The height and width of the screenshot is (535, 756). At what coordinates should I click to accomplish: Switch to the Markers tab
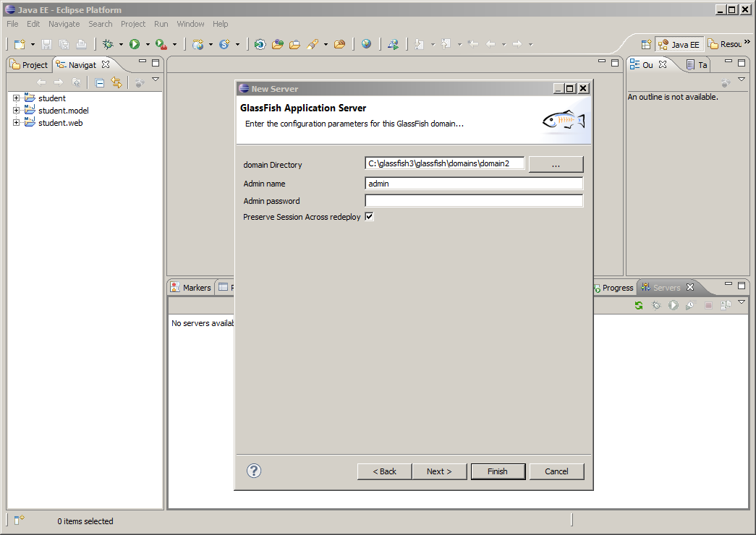coord(191,288)
